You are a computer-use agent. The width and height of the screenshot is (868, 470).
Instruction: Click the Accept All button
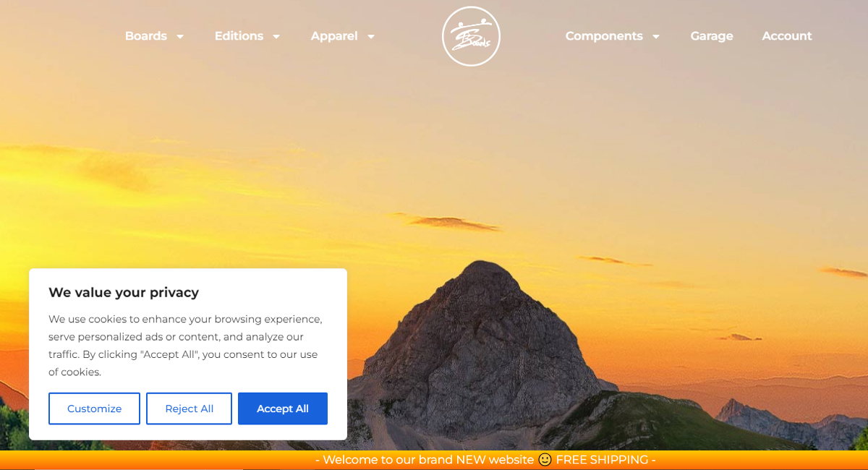(x=283, y=409)
